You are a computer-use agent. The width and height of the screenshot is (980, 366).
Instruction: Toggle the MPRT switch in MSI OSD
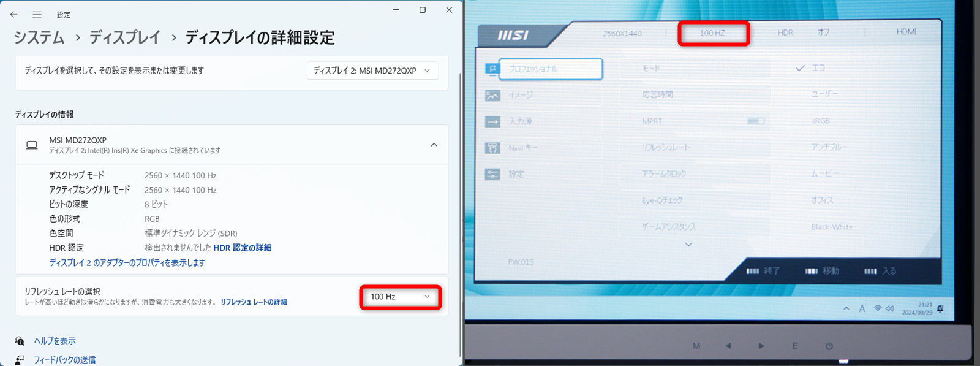coord(756,121)
